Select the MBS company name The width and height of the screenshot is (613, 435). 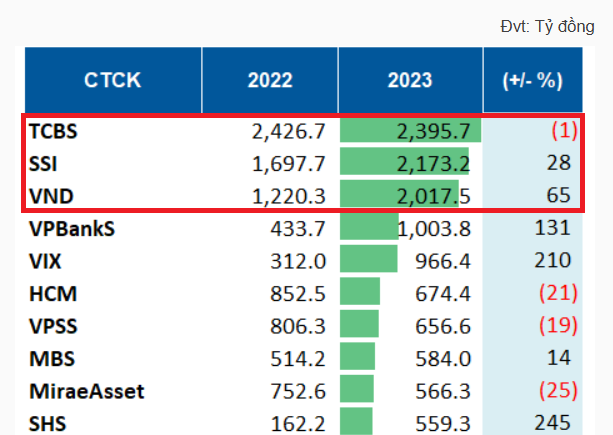click(52, 359)
